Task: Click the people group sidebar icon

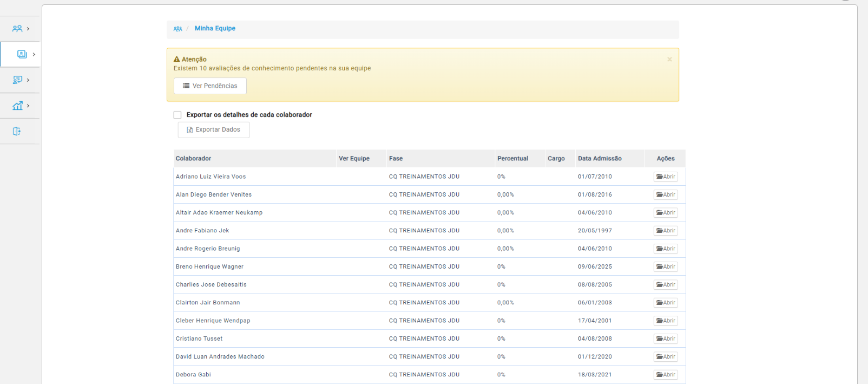Action: click(17, 29)
